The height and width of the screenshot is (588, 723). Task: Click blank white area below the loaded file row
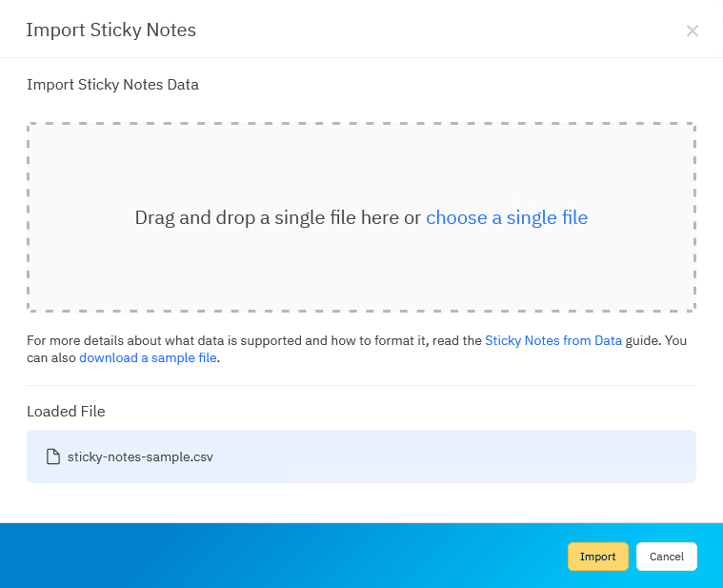(362, 502)
